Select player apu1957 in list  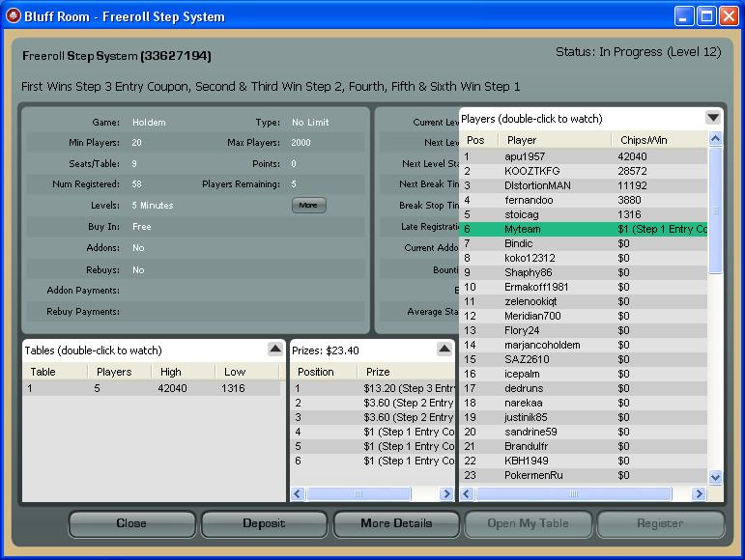[x=580, y=156]
